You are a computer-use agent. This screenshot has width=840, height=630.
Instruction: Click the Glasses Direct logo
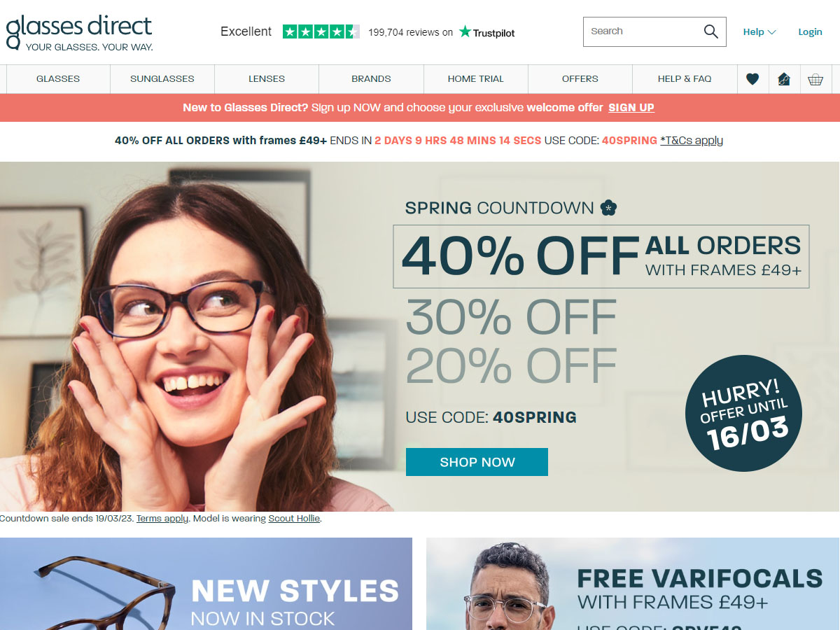point(78,32)
